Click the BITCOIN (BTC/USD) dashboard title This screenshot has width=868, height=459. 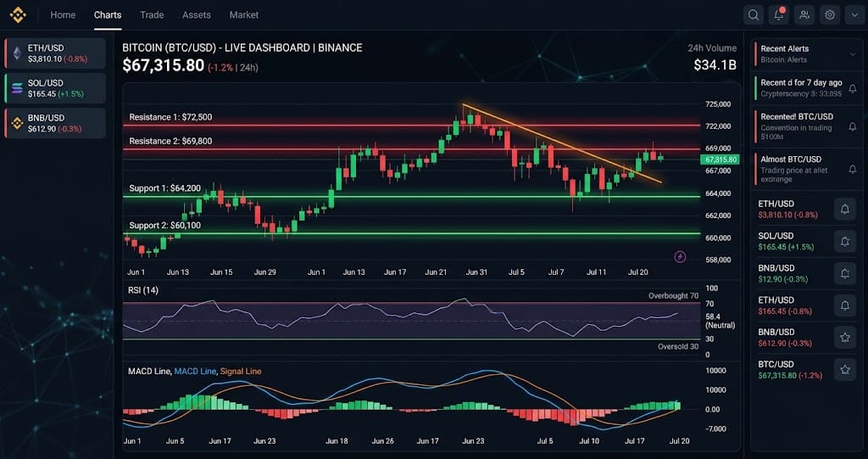point(242,48)
